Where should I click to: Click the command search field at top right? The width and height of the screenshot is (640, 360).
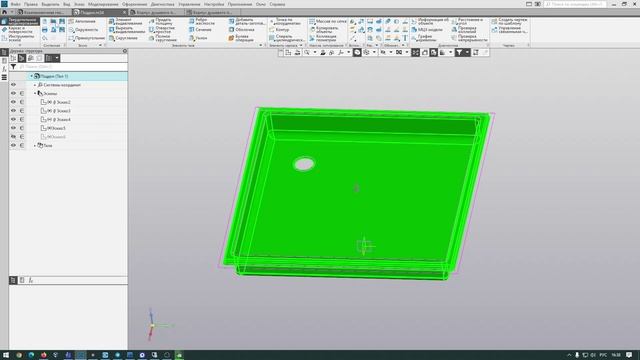pyautogui.click(x=575, y=4)
